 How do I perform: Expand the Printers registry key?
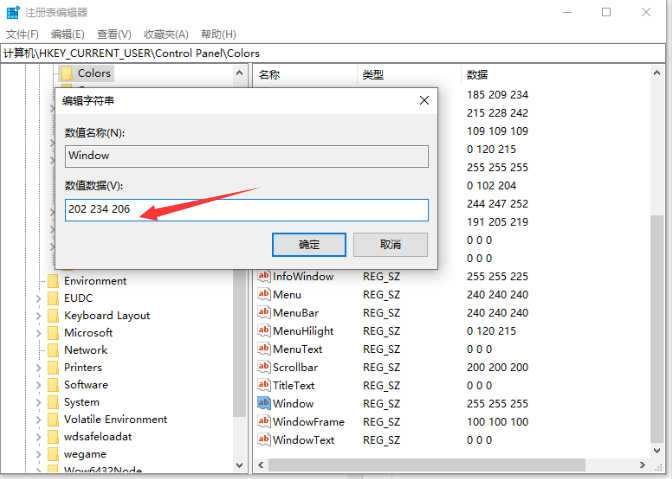pyautogui.click(x=39, y=368)
